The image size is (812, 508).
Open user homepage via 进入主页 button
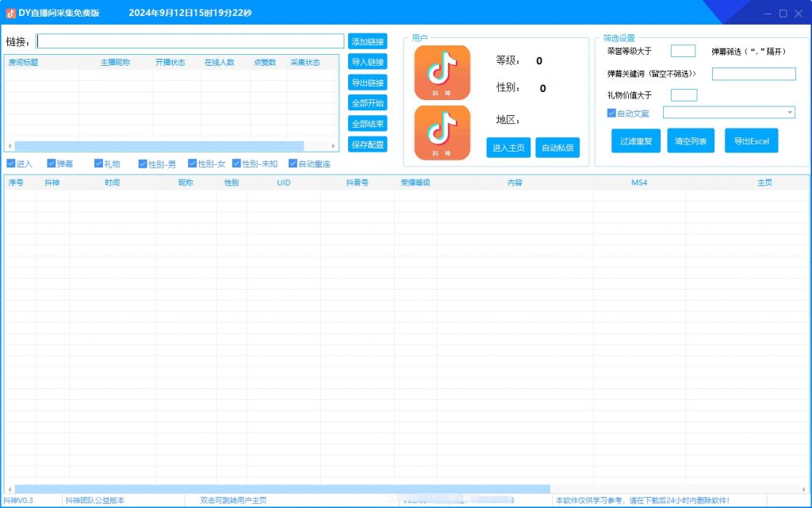pyautogui.click(x=508, y=148)
